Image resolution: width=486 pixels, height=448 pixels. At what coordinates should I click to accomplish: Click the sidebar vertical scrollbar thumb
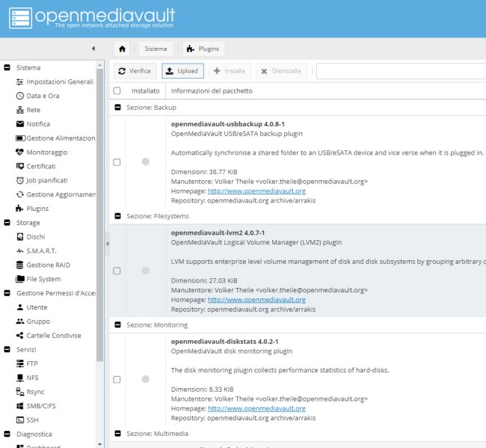[99, 215]
